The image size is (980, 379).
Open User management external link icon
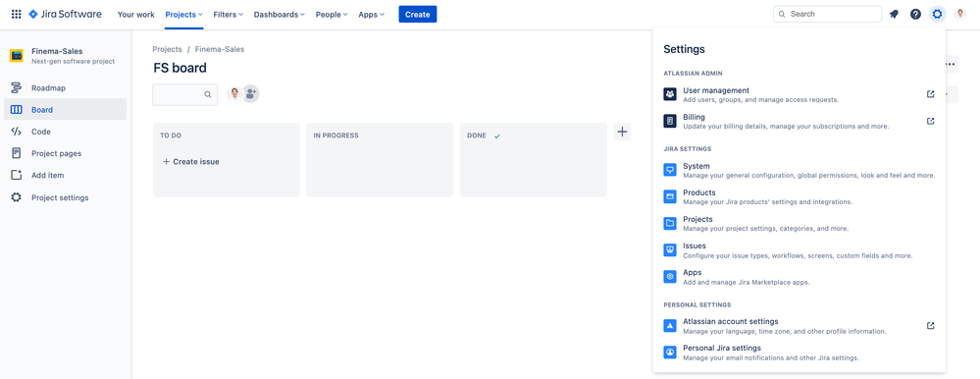click(x=931, y=94)
